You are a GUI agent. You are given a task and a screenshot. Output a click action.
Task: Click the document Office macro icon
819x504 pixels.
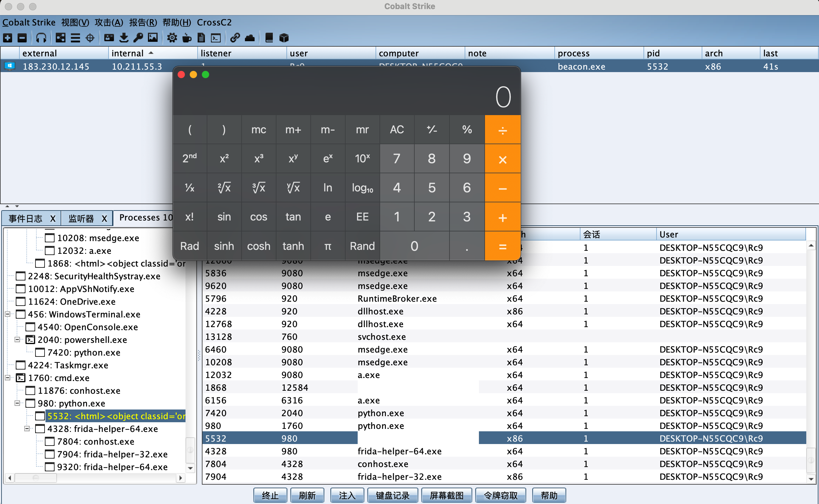click(201, 38)
